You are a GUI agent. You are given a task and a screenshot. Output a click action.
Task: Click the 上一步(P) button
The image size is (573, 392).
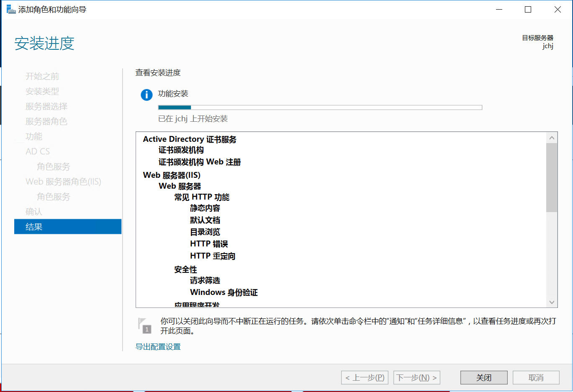[x=365, y=377]
